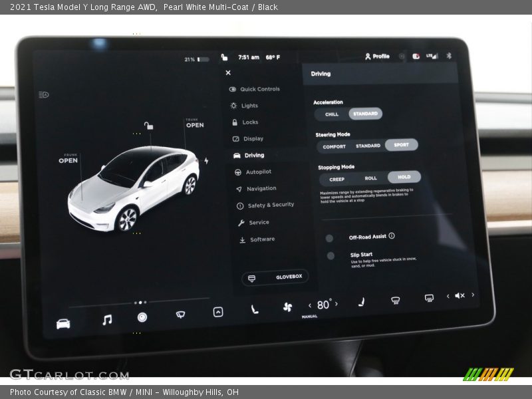Image resolution: width=532 pixels, height=399 pixels.
Task: Open driver seat heater control
Action: [x=254, y=309]
